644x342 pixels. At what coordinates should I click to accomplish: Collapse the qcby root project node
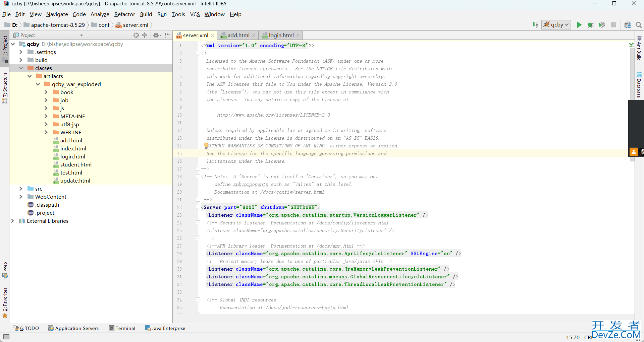coord(13,44)
